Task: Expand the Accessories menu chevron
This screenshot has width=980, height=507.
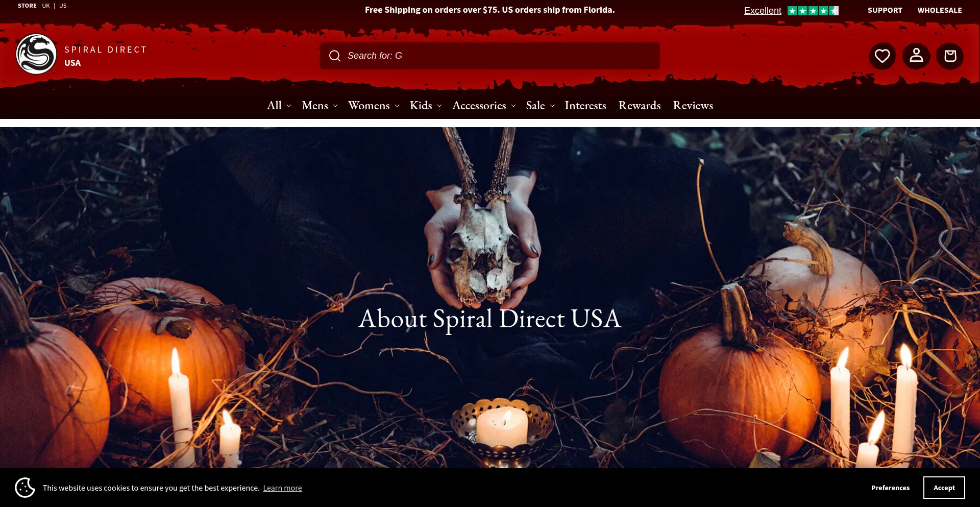Action: (x=513, y=106)
